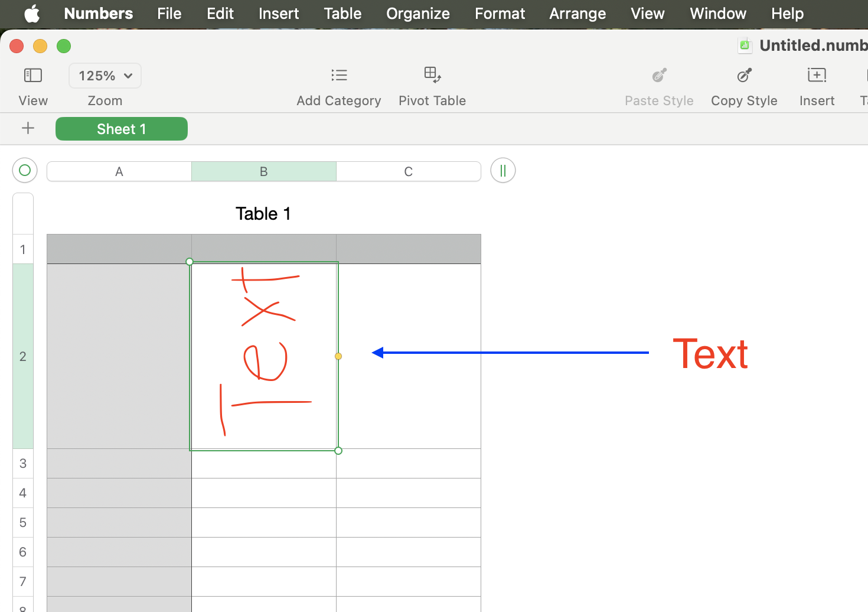Select row 6 header
Image resolution: width=868 pixels, height=612 pixels.
(23, 552)
